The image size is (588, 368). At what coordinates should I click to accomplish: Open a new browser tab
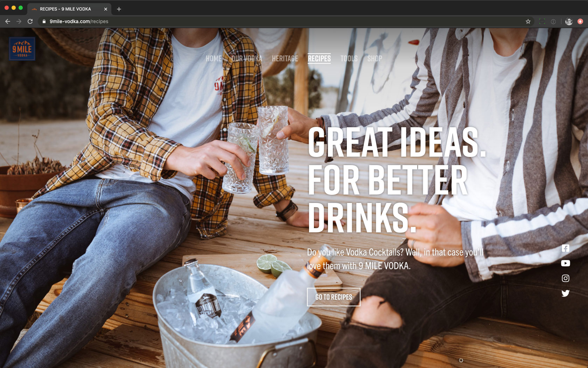pos(119,9)
